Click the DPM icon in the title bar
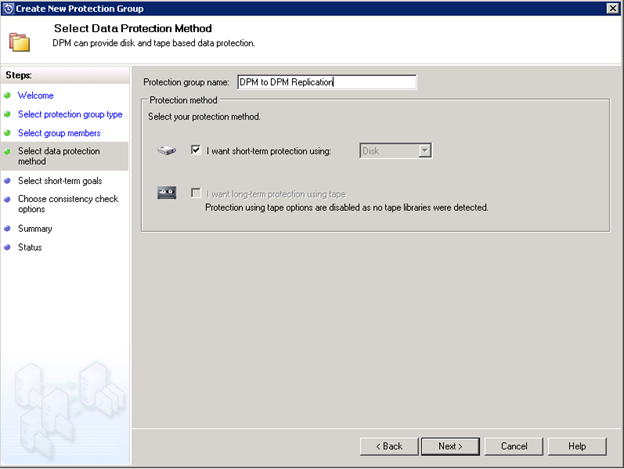Image resolution: width=624 pixels, height=469 pixels. click(9, 8)
